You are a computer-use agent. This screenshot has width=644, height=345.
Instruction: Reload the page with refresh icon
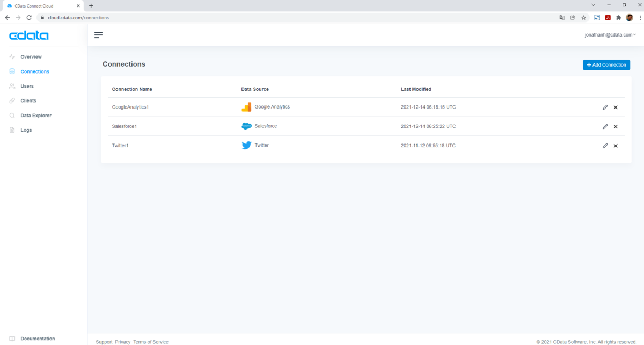29,17
